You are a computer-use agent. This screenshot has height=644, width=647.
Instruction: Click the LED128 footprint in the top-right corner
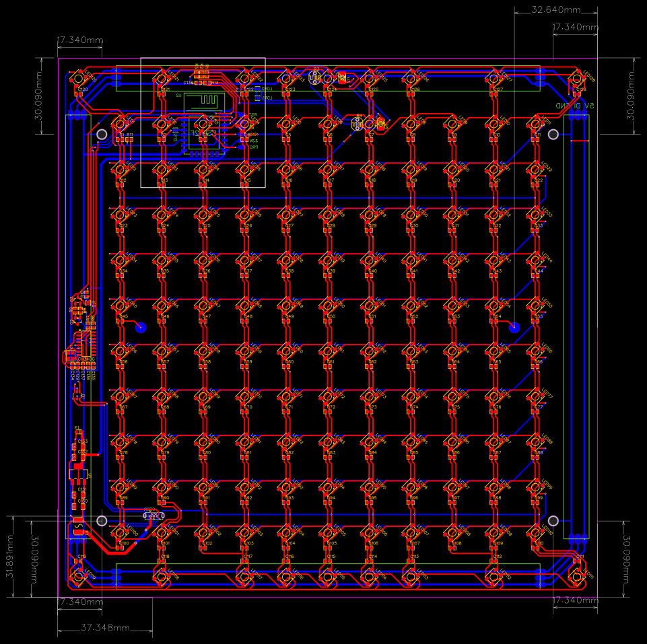[576, 79]
